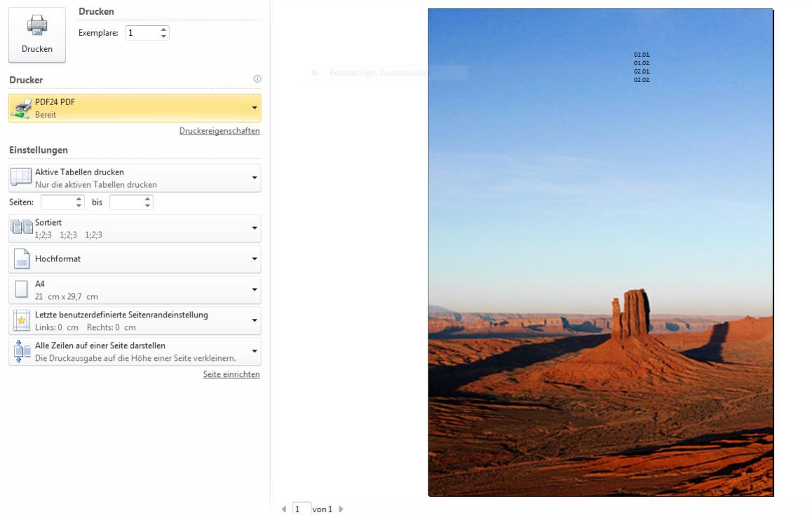The width and height of the screenshot is (812, 515).
Task: Go to previous preview page arrow
Action: [284, 509]
